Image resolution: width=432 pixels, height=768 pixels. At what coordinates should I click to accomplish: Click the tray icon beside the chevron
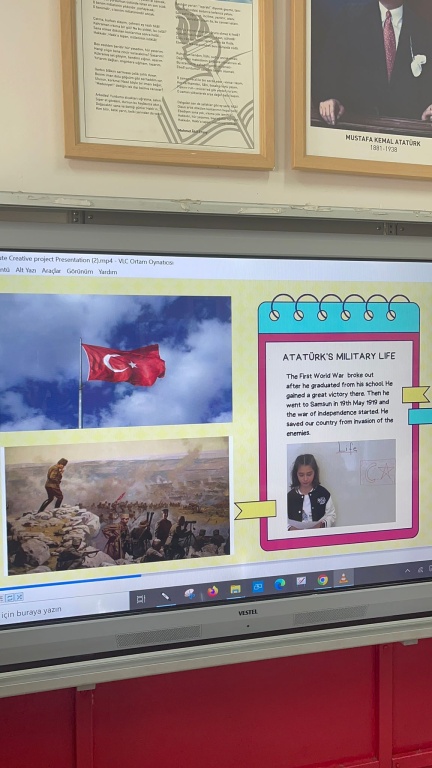(x=420, y=570)
